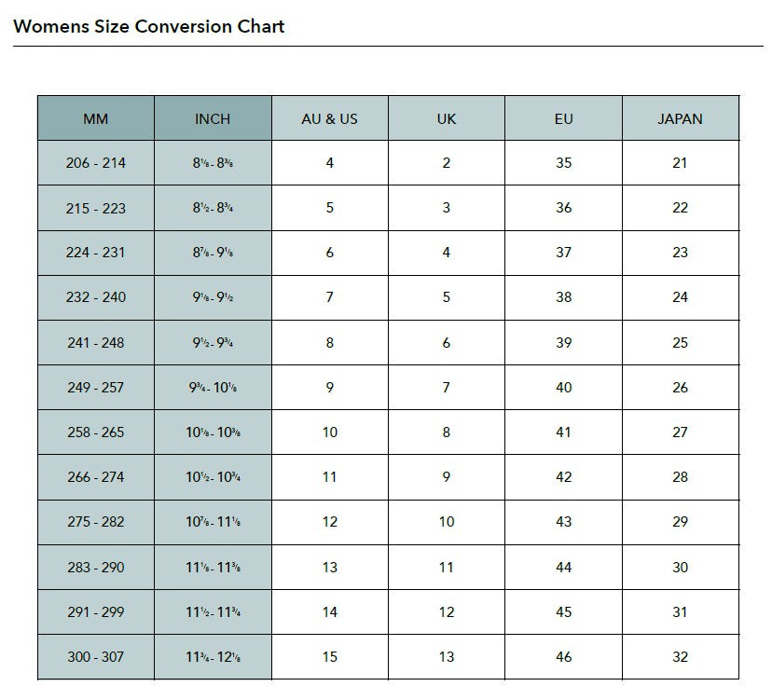Click the EU column header

[x=563, y=118]
